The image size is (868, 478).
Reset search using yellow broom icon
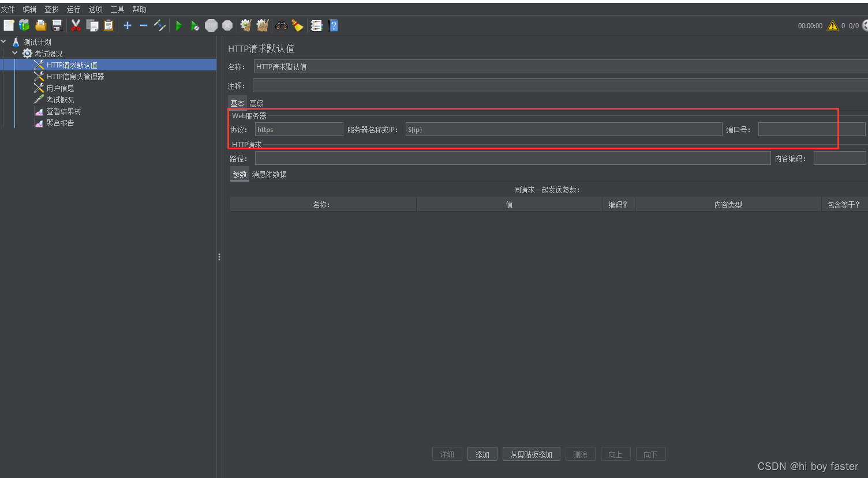[x=297, y=25]
